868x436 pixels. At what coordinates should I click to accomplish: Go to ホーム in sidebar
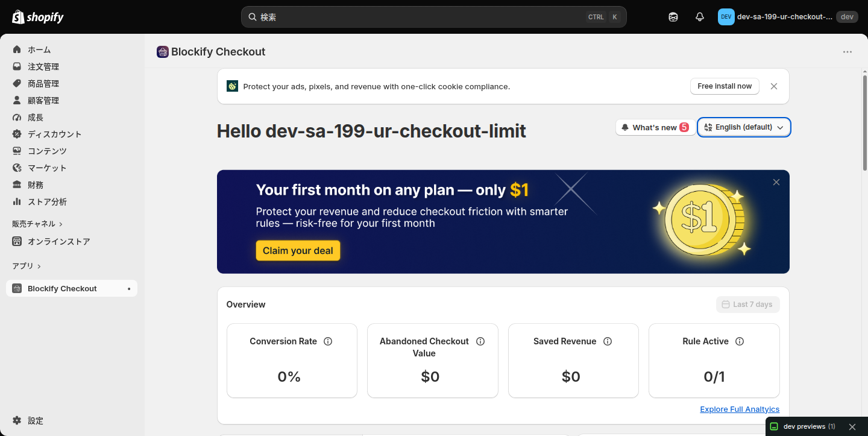(72, 49)
